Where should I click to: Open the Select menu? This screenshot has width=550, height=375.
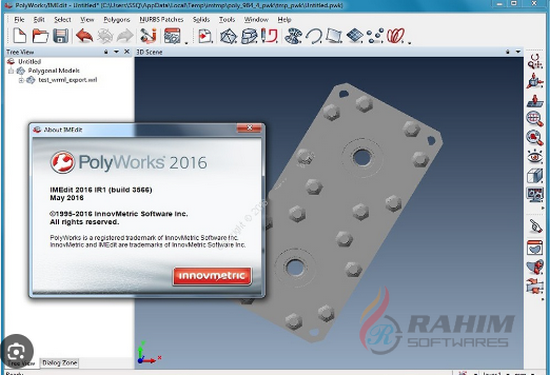(x=62, y=20)
